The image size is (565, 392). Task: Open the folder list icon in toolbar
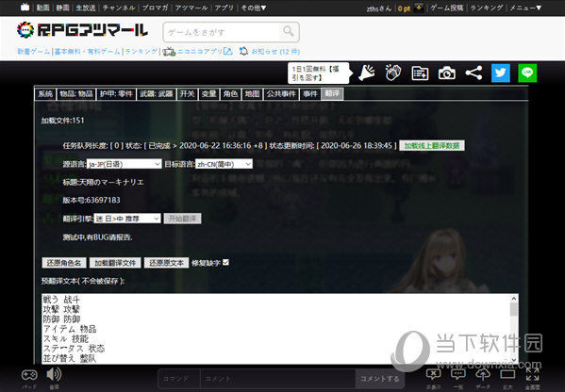click(x=420, y=73)
